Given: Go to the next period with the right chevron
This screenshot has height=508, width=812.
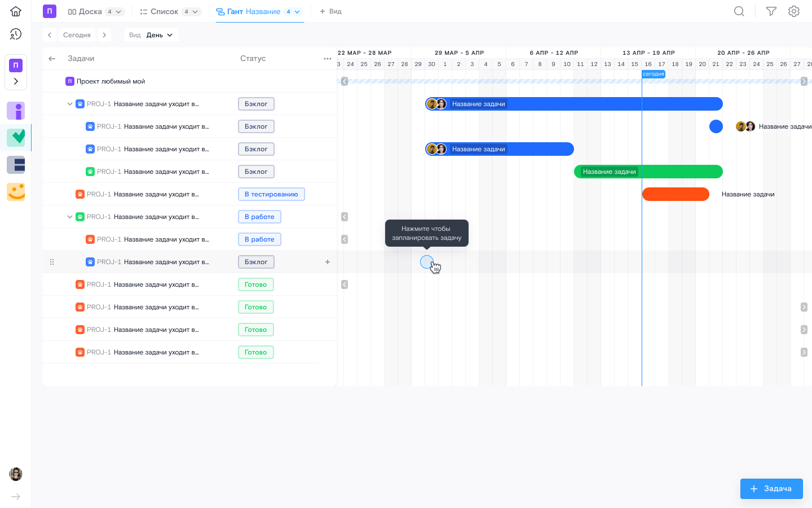Looking at the screenshot, I should [x=104, y=35].
